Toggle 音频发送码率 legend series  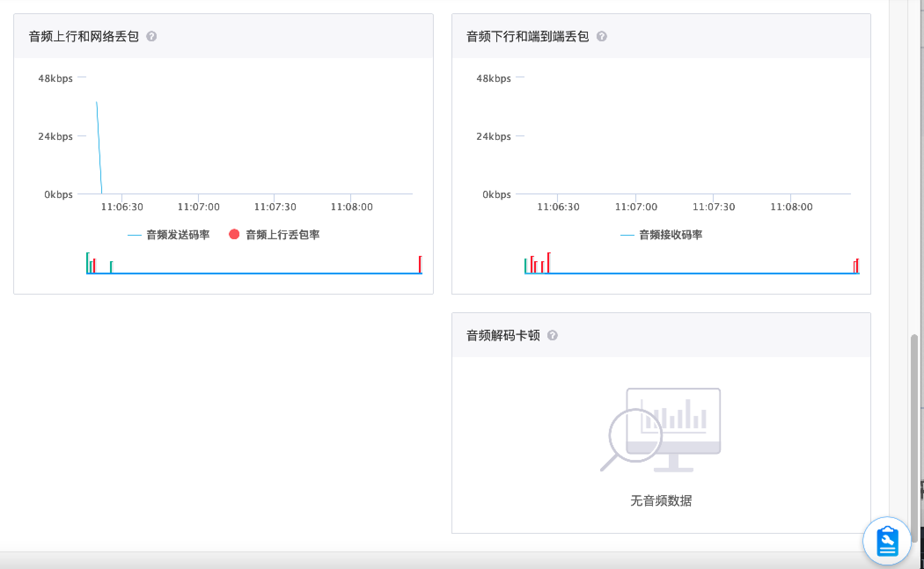pyautogui.click(x=169, y=235)
